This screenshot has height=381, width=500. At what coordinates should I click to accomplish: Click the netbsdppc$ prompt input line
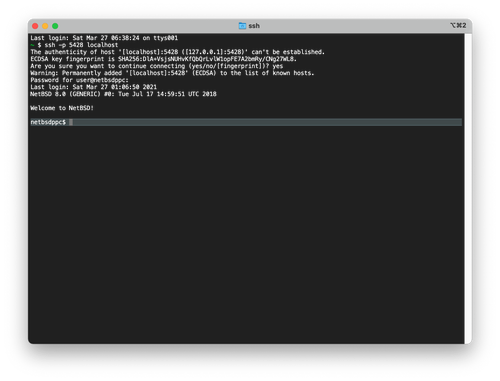246,122
